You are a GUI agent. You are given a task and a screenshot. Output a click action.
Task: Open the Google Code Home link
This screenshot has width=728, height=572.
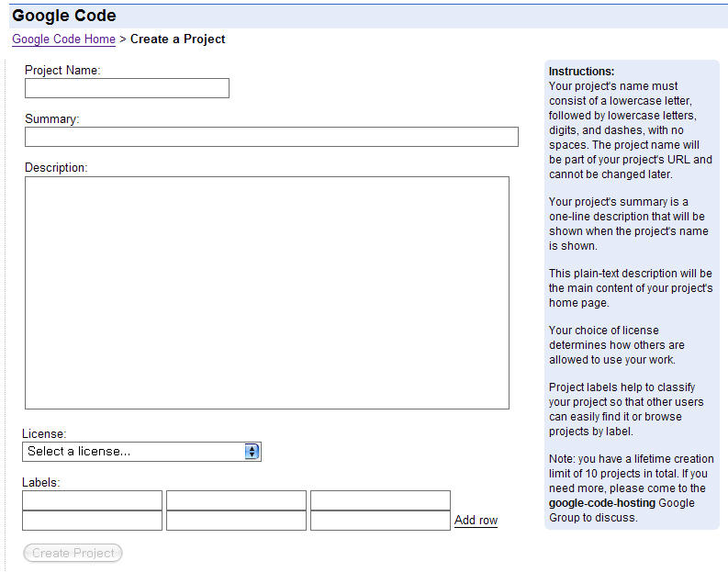tap(63, 39)
